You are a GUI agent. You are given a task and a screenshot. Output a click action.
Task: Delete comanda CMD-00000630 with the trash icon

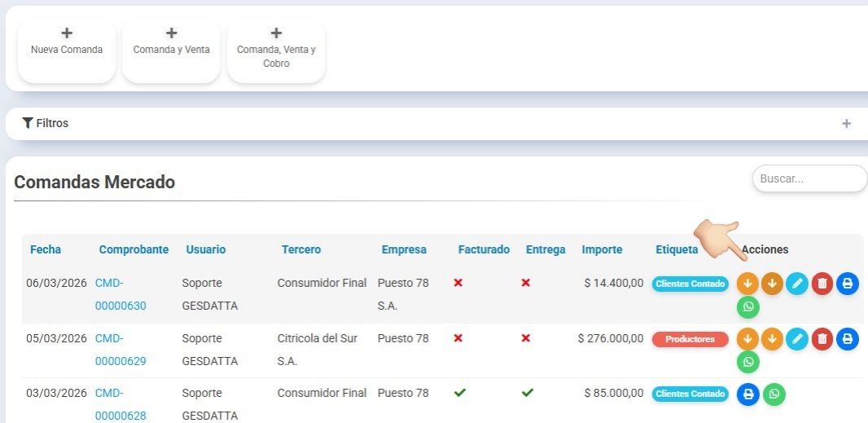(x=822, y=284)
